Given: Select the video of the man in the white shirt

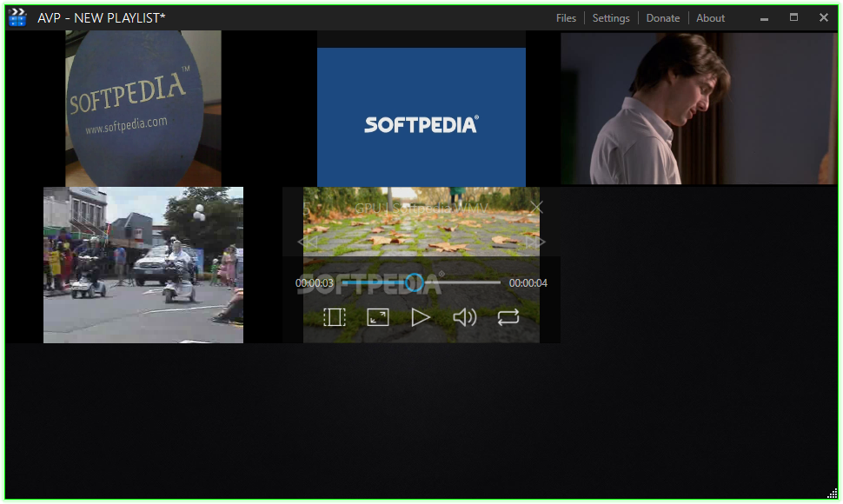Looking at the screenshot, I should [x=699, y=109].
